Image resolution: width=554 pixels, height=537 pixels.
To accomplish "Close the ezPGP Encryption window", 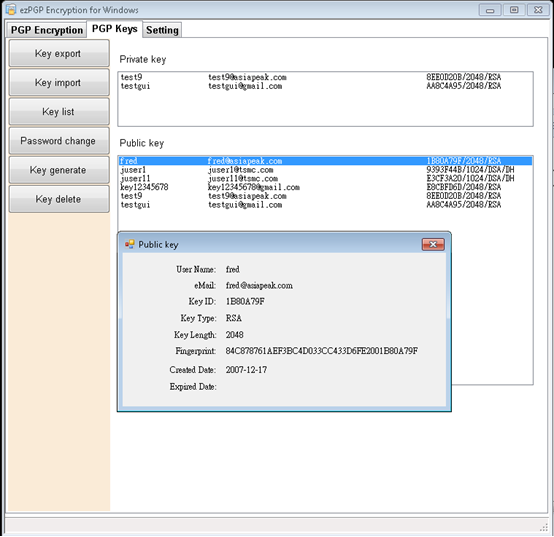I will tap(538, 10).
